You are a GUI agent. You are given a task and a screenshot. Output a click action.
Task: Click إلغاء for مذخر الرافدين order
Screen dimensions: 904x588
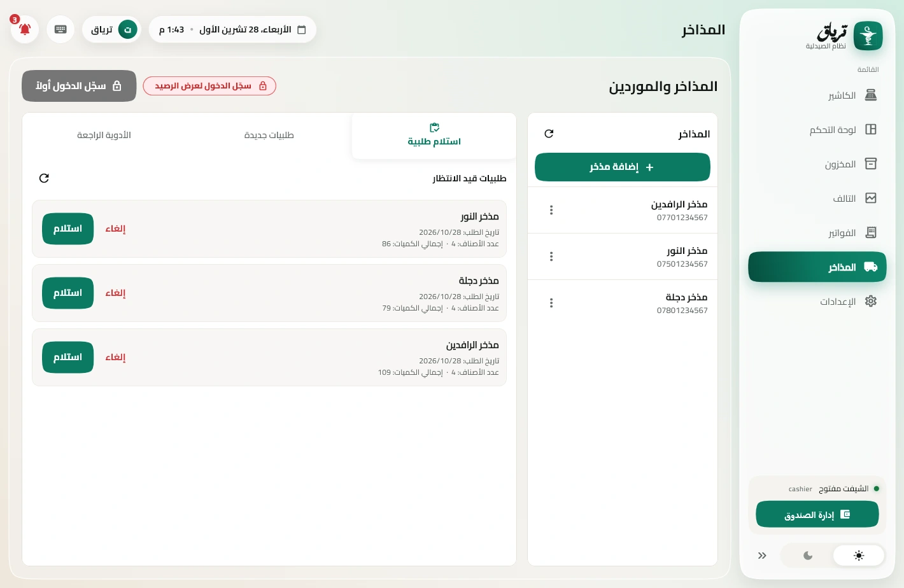tap(115, 357)
